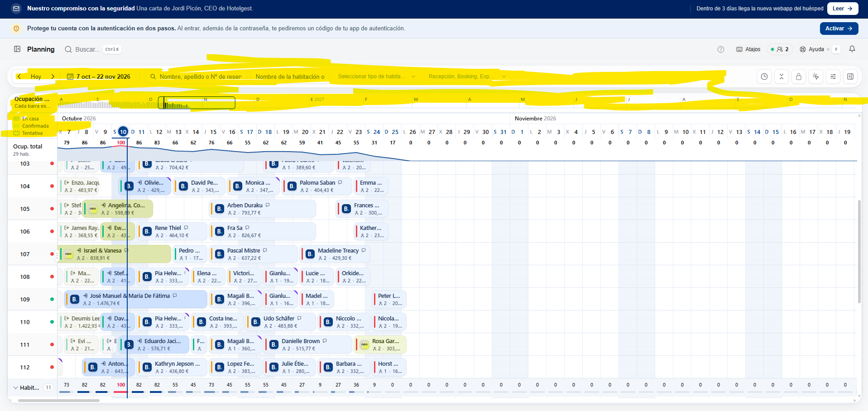Viewport: 868px width, 411px height.
Task: Open the Atajos keyboard shortcuts button
Action: tap(748, 49)
